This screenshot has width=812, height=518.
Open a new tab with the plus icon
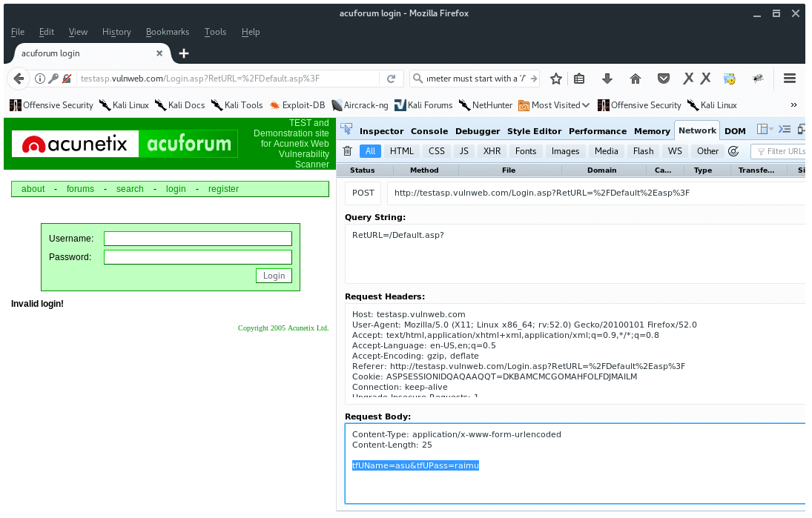[x=184, y=53]
